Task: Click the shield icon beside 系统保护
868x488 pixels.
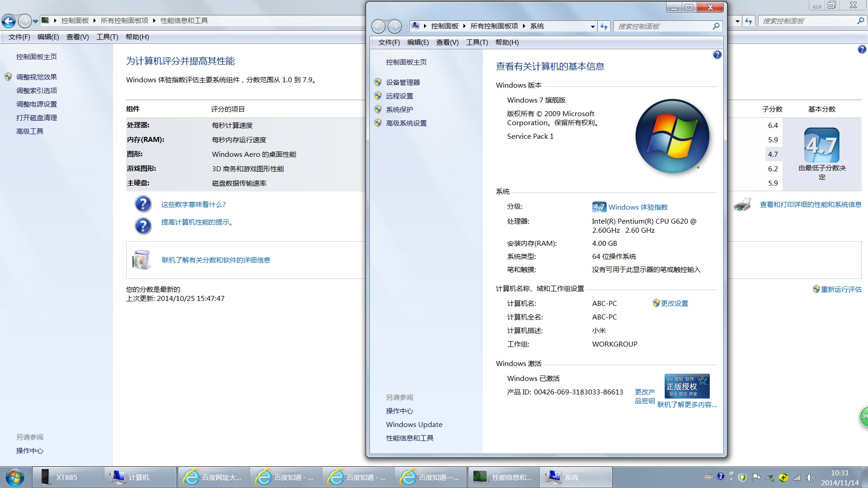Action: [x=378, y=109]
